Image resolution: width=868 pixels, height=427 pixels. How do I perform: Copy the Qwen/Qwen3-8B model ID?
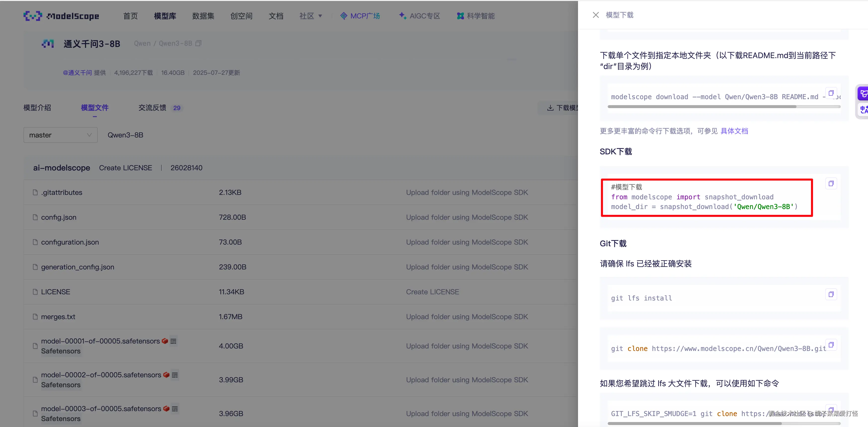coord(198,43)
